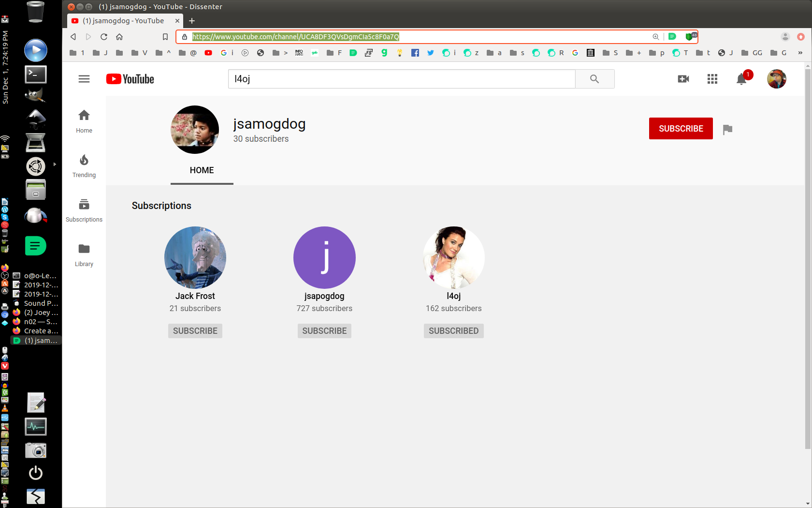The image size is (812, 508).
Task: Select the HOME channel tab
Action: (x=202, y=170)
